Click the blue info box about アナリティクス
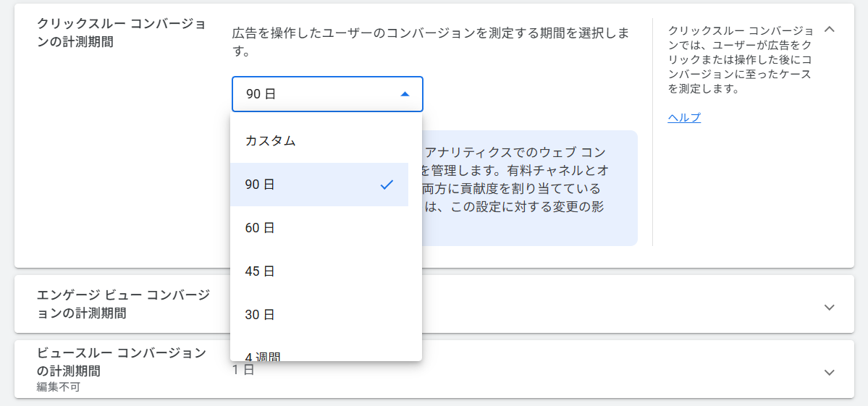The image size is (868, 406). [528, 188]
